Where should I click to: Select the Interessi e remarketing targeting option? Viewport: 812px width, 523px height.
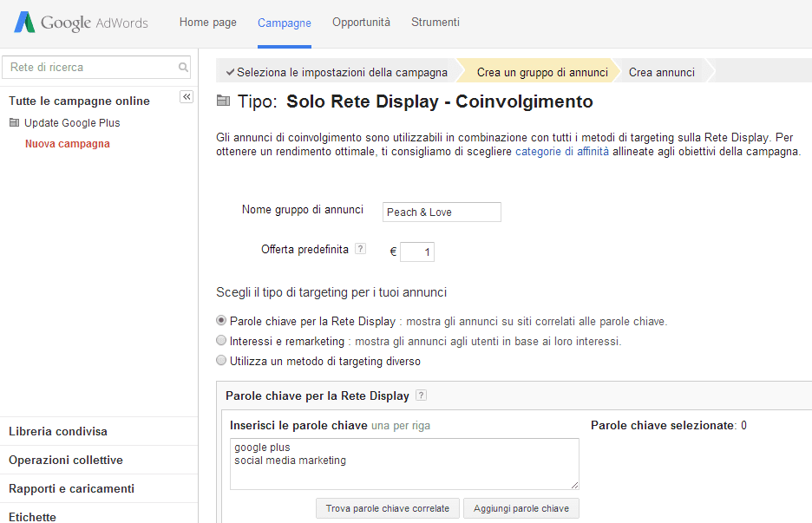click(221, 340)
